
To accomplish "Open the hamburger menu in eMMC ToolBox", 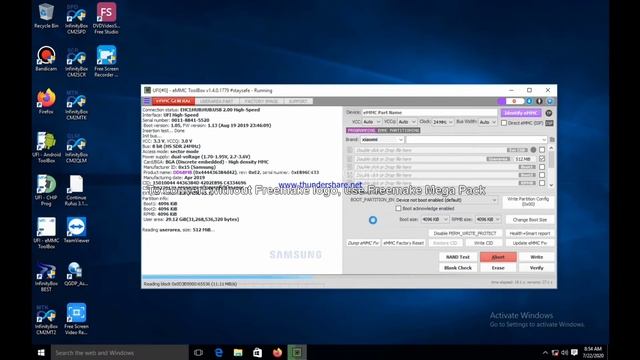I will (147, 101).
